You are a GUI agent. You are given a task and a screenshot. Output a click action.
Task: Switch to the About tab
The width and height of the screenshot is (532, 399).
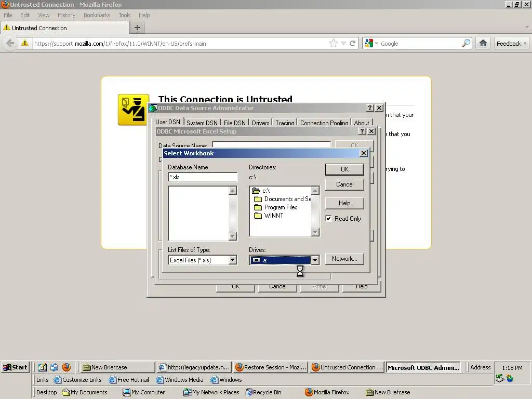point(362,123)
